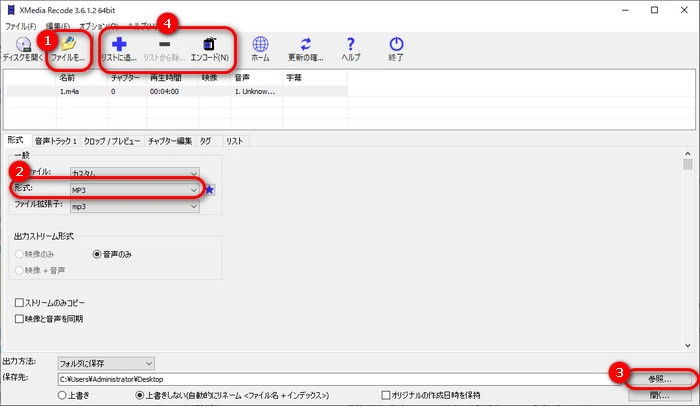Click the 音声 column header
Viewport: 700px width, 407px height.
(x=257, y=78)
